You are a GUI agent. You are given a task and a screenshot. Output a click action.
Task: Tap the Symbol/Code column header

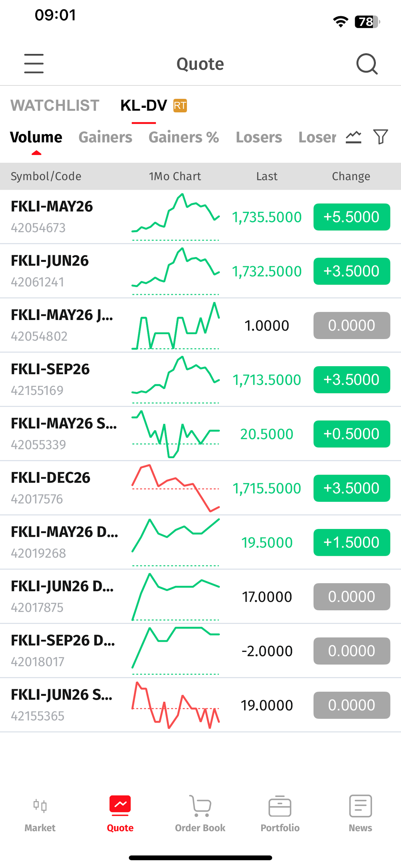click(x=46, y=176)
